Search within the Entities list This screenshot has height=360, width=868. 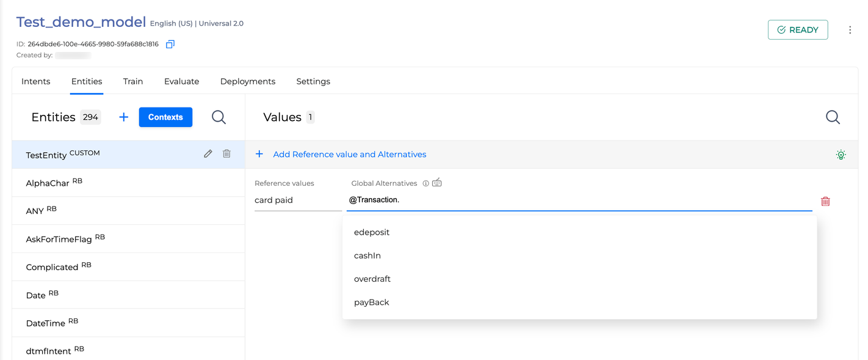pos(219,117)
